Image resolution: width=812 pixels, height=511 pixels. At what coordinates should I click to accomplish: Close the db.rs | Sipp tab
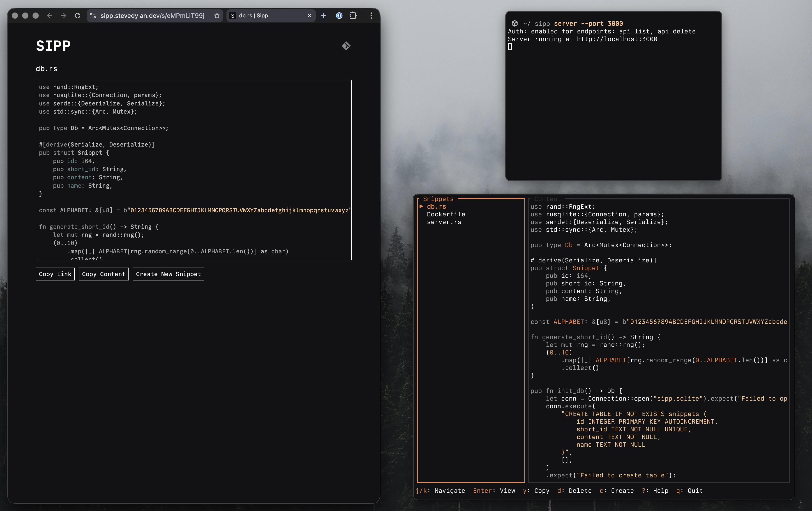tap(309, 16)
